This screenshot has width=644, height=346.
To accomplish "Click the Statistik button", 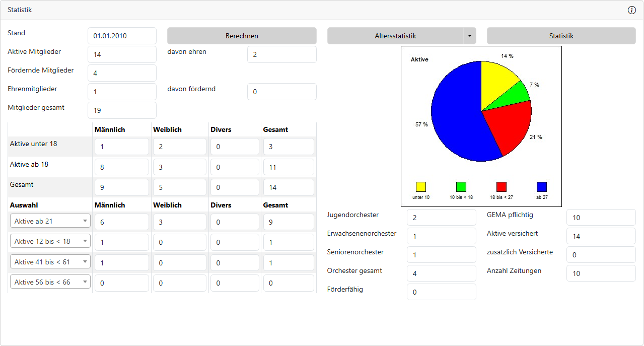I will tap(561, 36).
